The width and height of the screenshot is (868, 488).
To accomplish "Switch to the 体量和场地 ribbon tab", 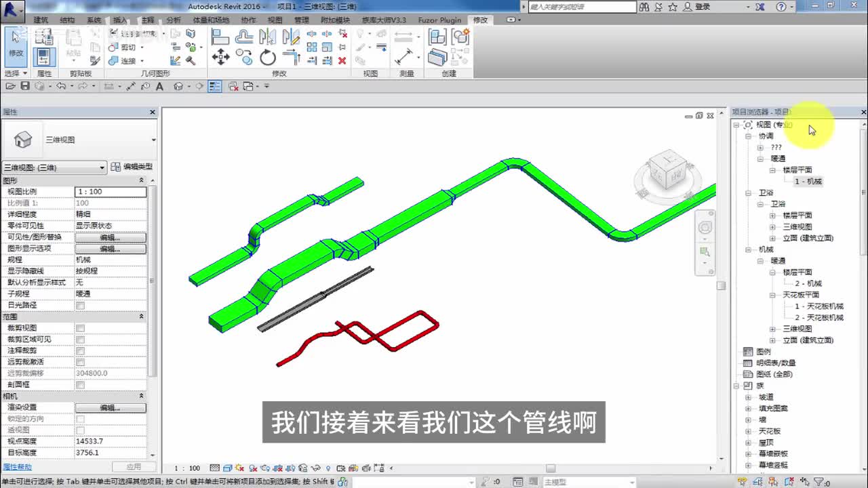I will pyautogui.click(x=211, y=20).
